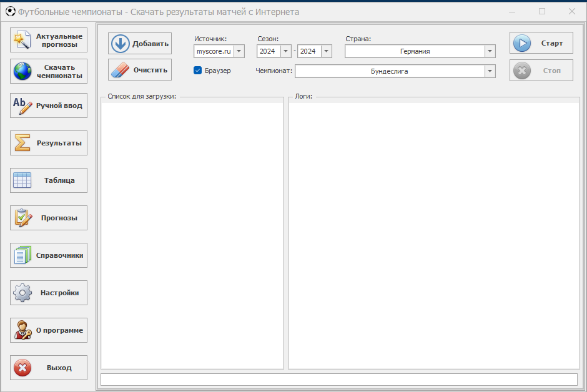Click the person icon of О программе
The height and width of the screenshot is (392, 587).
point(23,330)
